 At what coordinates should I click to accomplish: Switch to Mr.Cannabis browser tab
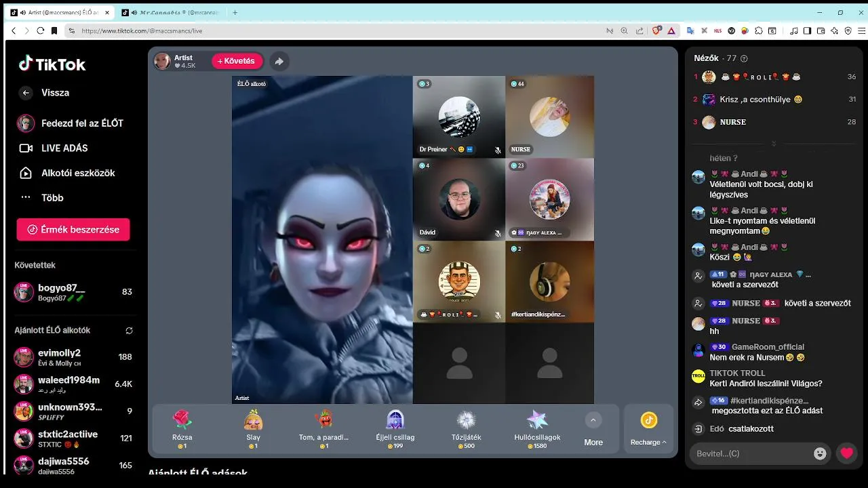click(170, 13)
